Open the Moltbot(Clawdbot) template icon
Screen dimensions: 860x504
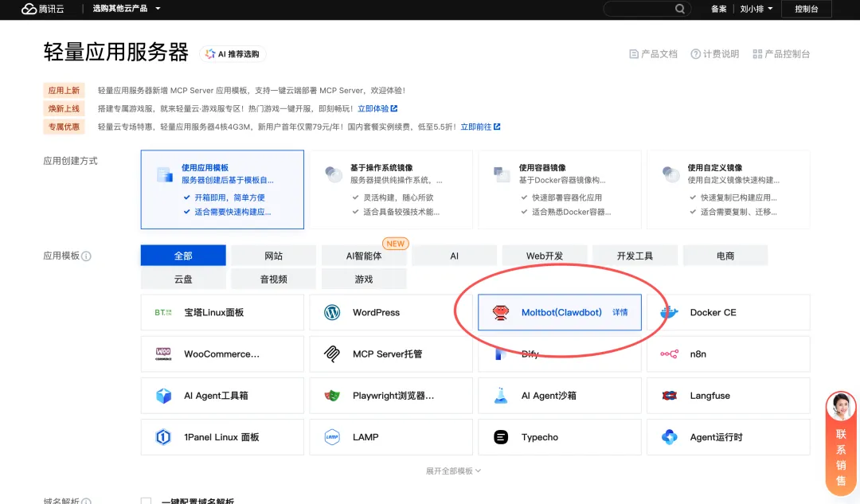pos(500,312)
